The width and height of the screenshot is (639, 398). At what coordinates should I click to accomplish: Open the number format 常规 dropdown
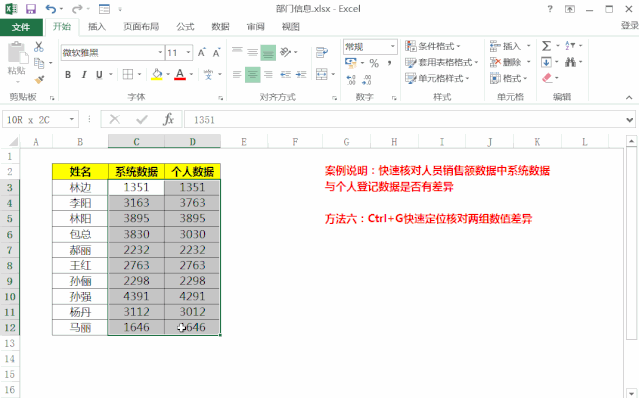393,46
